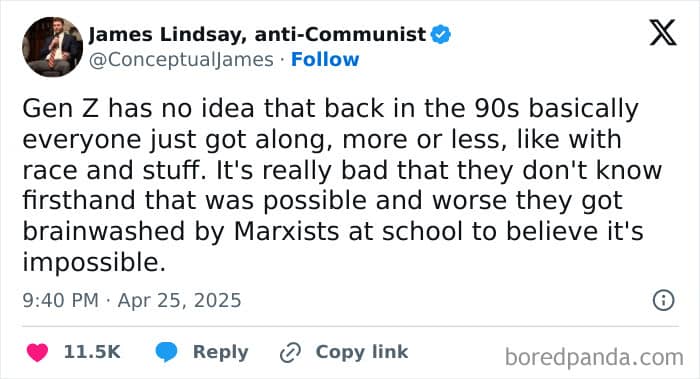Click the chain-link copy icon

(290, 352)
